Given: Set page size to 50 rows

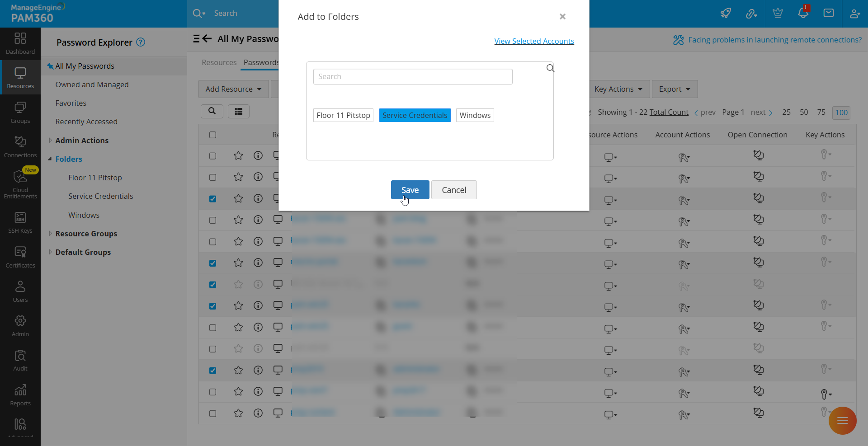Looking at the screenshot, I should pos(804,112).
